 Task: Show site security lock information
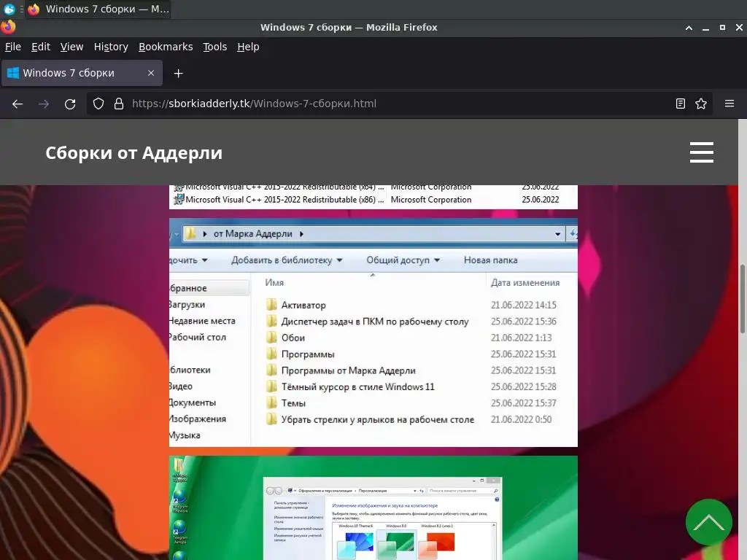119,104
